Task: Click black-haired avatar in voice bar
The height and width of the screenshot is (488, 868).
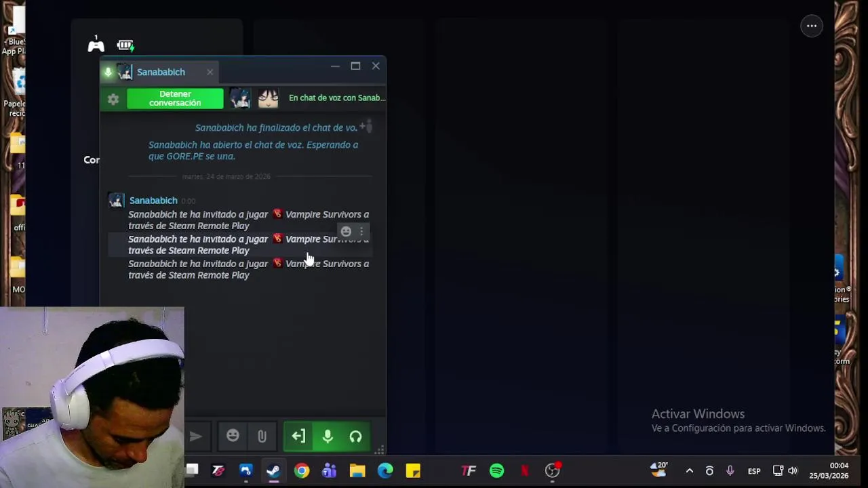Action: point(268,98)
